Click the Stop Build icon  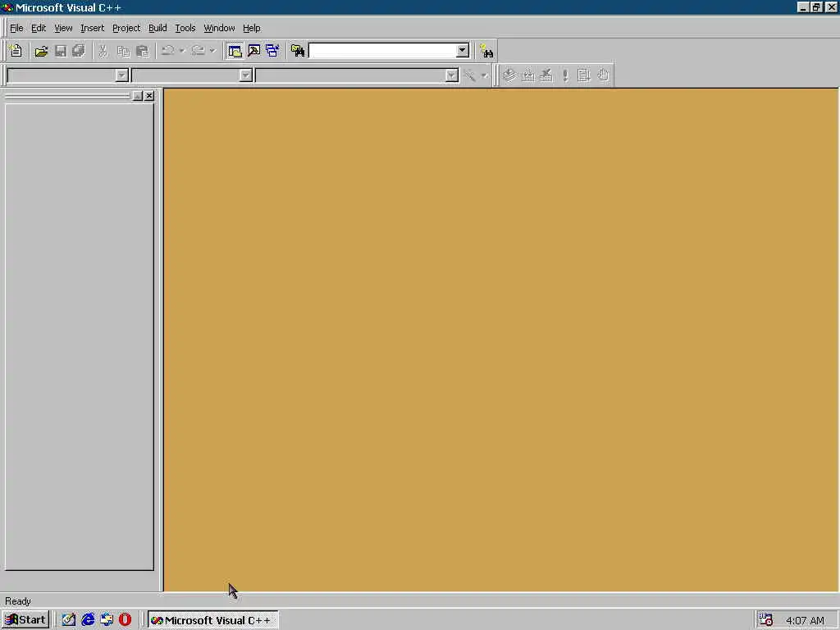click(x=546, y=75)
